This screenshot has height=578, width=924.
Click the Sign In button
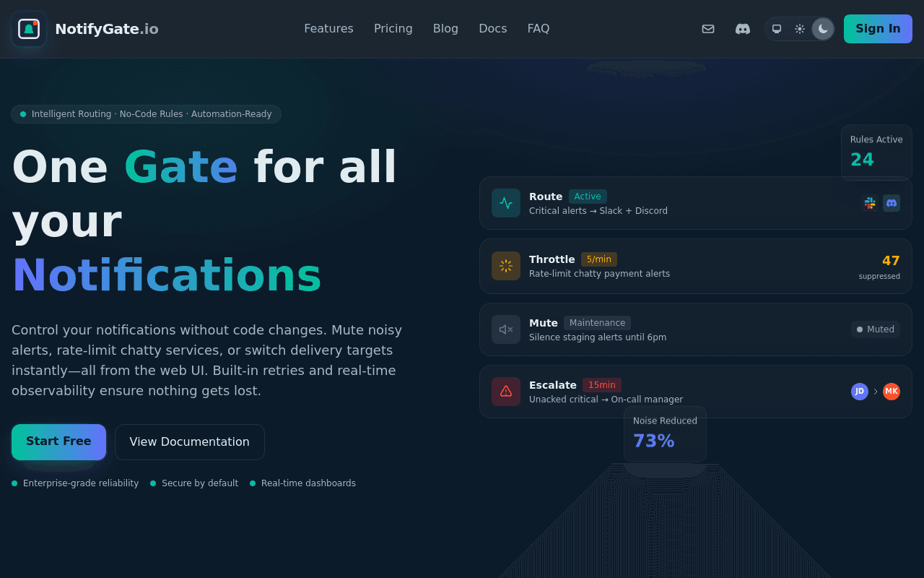[x=878, y=29]
